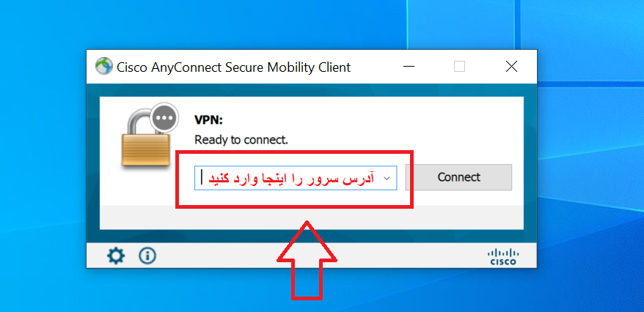Click the gold padlock VPN icon

pyautogui.click(x=146, y=139)
